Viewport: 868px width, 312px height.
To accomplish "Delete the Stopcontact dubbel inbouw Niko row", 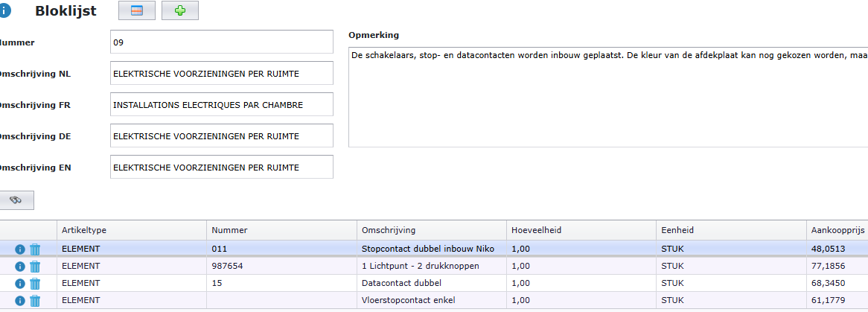I will (x=35, y=249).
